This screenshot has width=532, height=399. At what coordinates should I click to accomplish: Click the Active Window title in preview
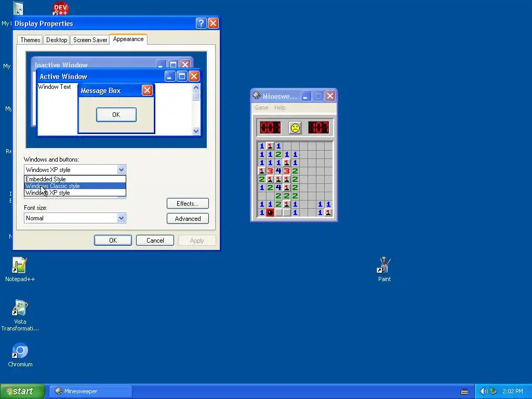pyautogui.click(x=63, y=76)
